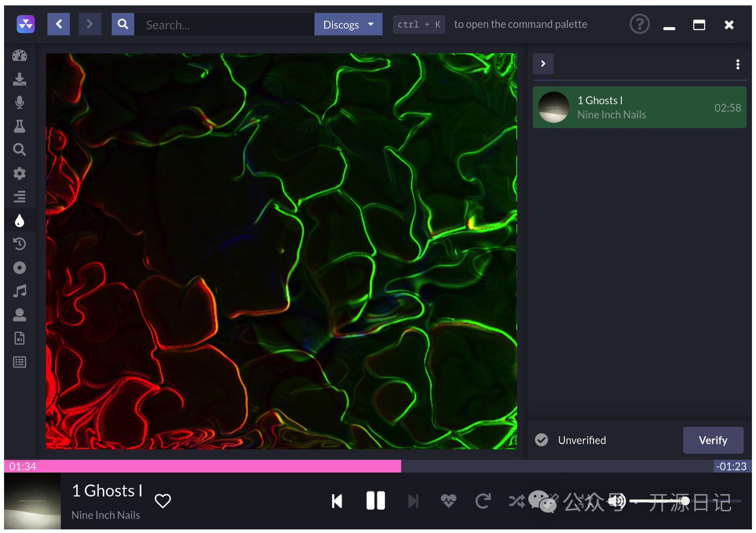Toggle loop repeat mode
The width and height of the screenshot is (756, 533).
[483, 501]
